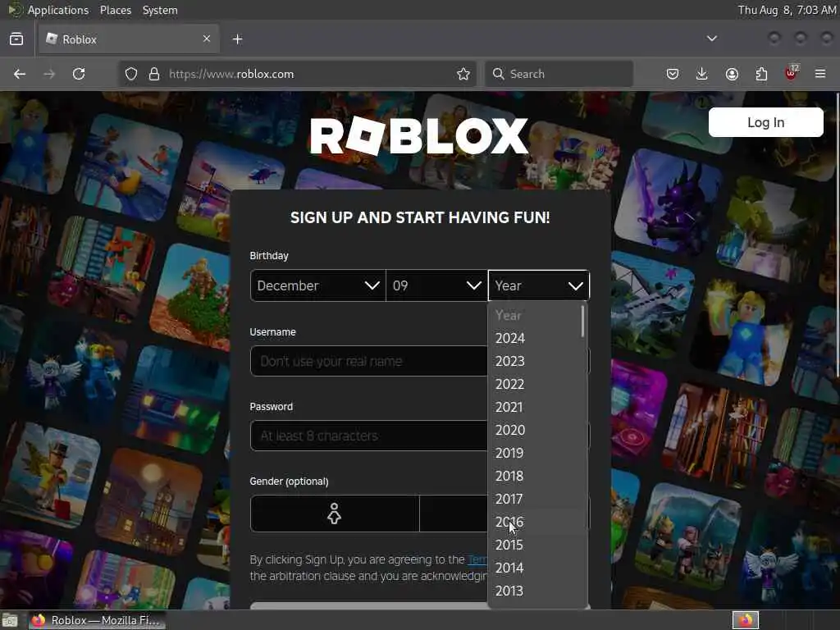Focus the Username input field

coord(369,361)
